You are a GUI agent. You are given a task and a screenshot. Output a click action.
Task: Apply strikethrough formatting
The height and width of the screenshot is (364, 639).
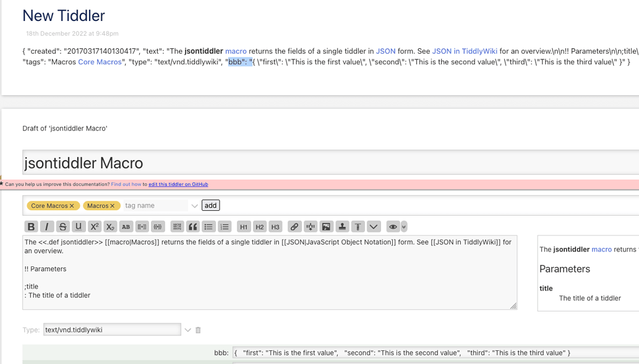(x=62, y=226)
